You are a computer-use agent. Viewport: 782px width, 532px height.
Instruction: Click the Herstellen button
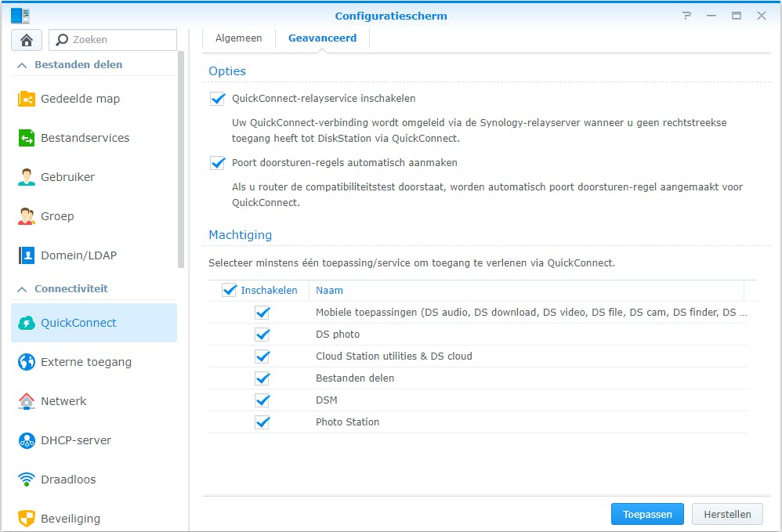point(727,514)
